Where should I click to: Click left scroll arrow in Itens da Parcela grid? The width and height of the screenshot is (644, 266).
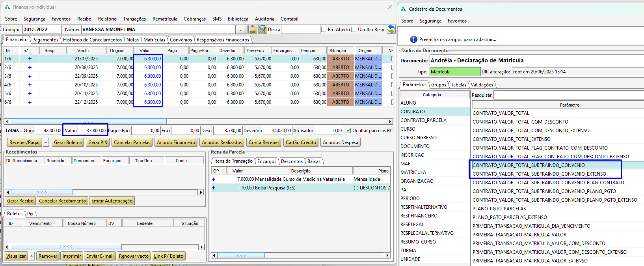[x=214, y=255]
